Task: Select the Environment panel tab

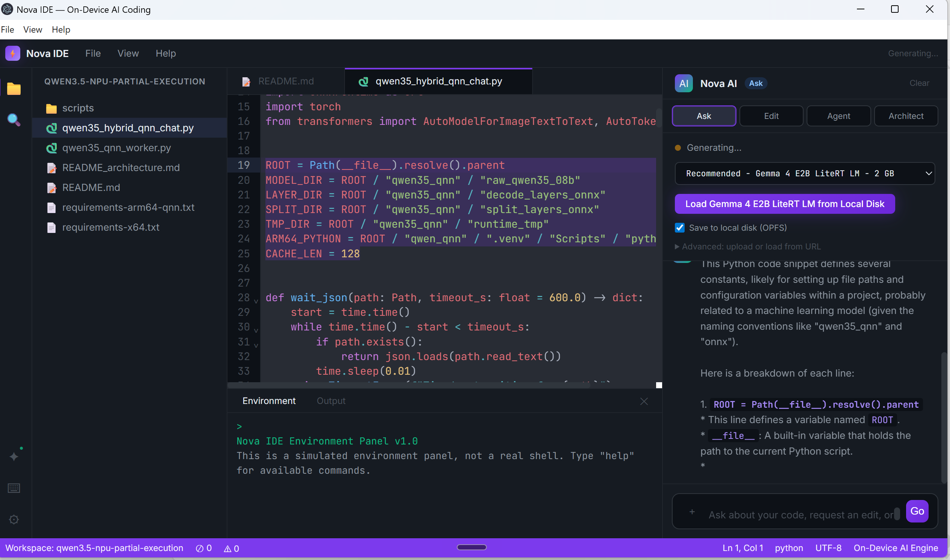Action: [269, 401]
